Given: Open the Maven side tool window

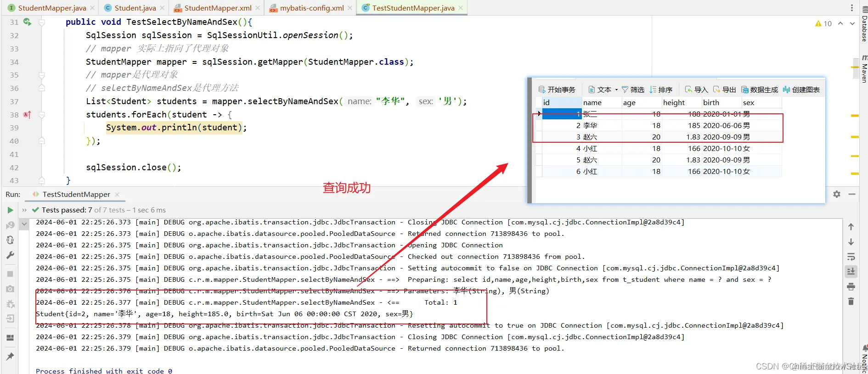Looking at the screenshot, I should click(x=864, y=69).
